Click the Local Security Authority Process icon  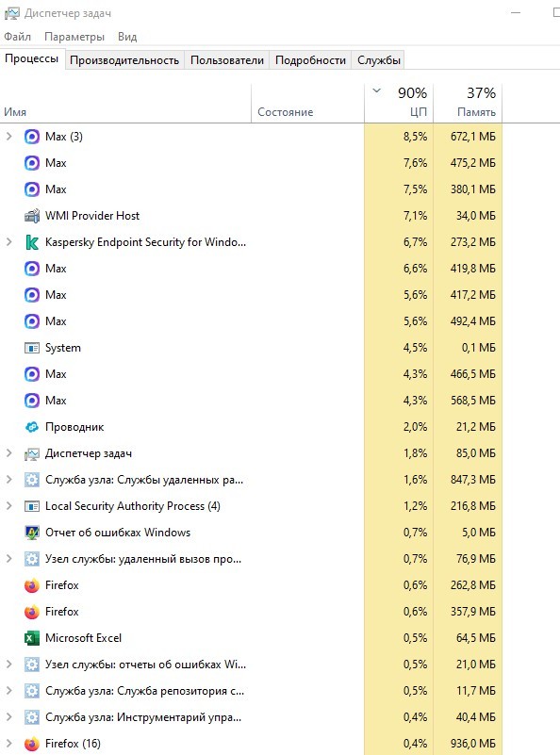32,506
